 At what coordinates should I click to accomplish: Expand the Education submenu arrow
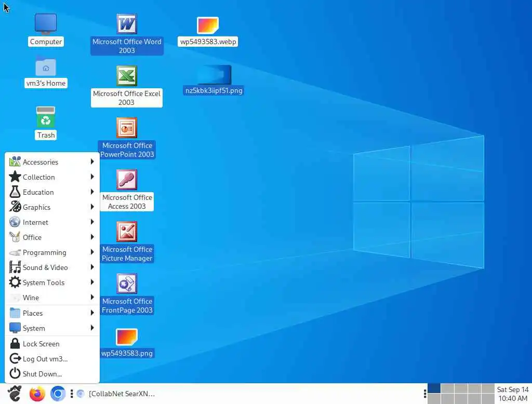coord(92,192)
